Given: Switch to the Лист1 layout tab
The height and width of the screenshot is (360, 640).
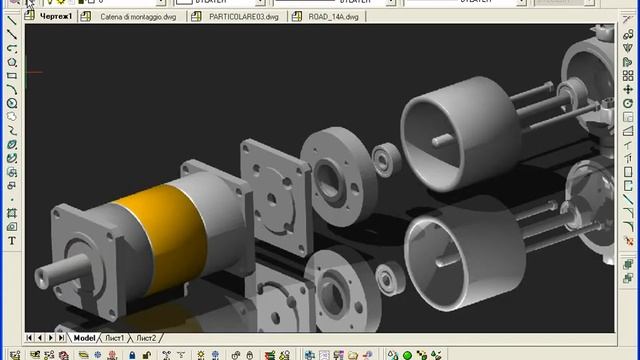Looking at the screenshot, I should [x=115, y=338].
